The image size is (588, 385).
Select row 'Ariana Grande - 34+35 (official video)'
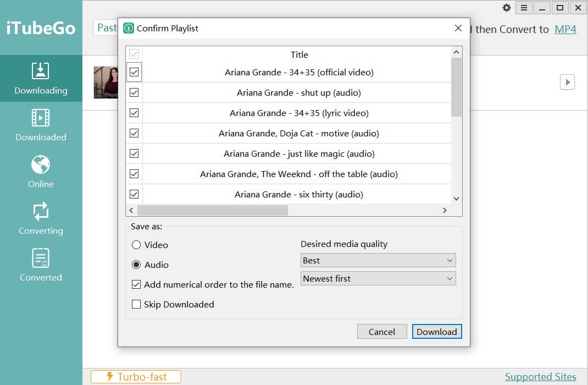297,73
